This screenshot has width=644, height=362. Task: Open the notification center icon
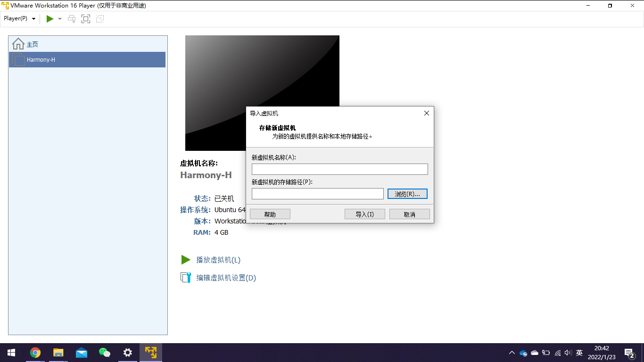point(629,353)
